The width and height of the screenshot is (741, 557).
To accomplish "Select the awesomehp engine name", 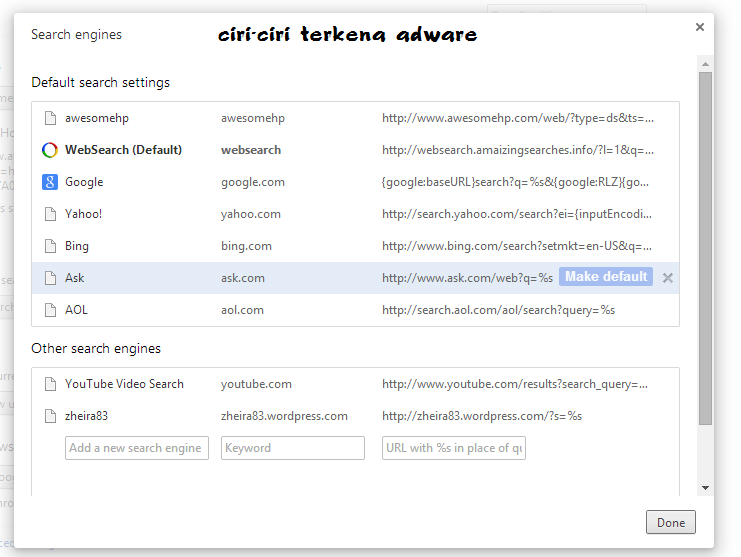I will 97,118.
